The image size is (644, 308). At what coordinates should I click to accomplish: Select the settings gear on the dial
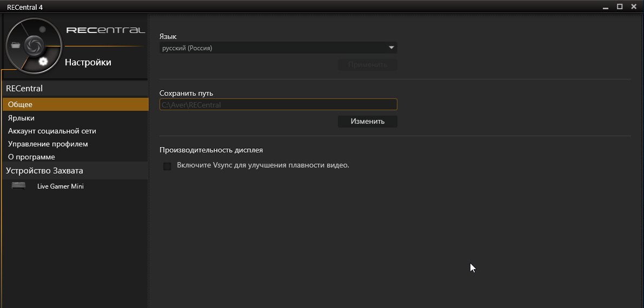(x=43, y=62)
